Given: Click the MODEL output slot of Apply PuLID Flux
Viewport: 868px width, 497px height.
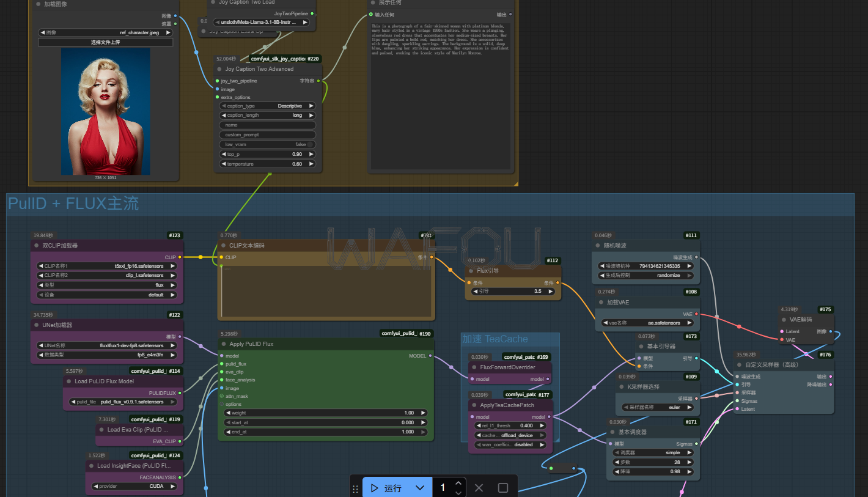Looking at the screenshot, I should [x=431, y=356].
